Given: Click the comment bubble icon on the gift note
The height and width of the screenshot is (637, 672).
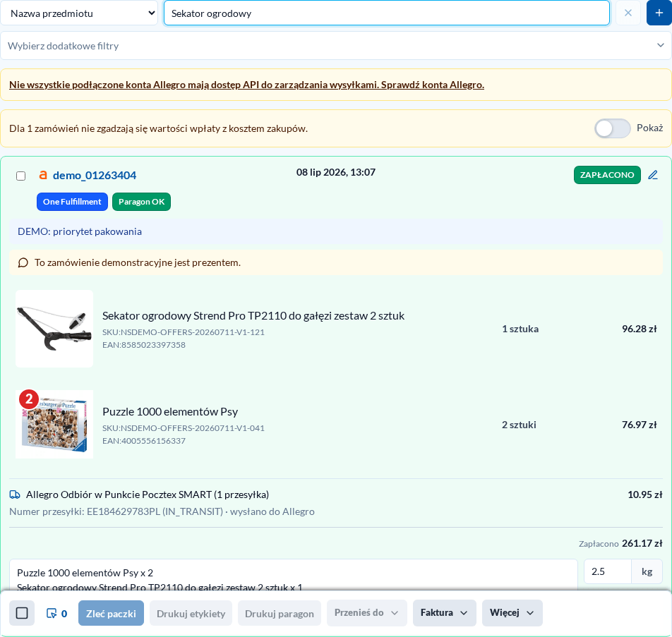Looking at the screenshot, I should pyautogui.click(x=23, y=262).
